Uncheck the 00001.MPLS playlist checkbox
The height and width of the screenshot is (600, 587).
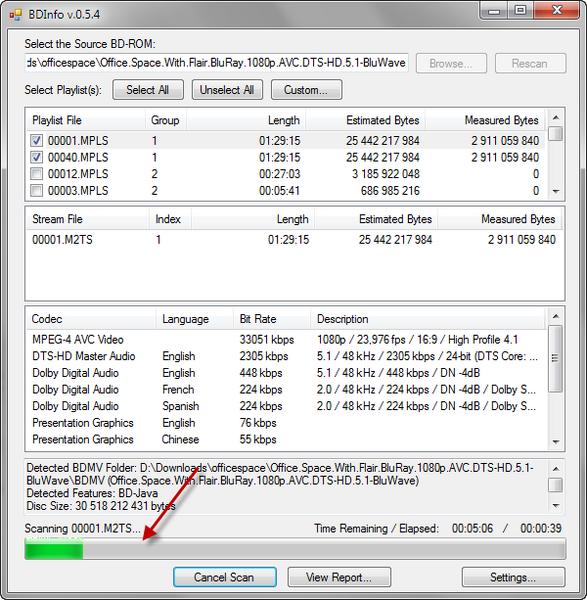click(36, 140)
